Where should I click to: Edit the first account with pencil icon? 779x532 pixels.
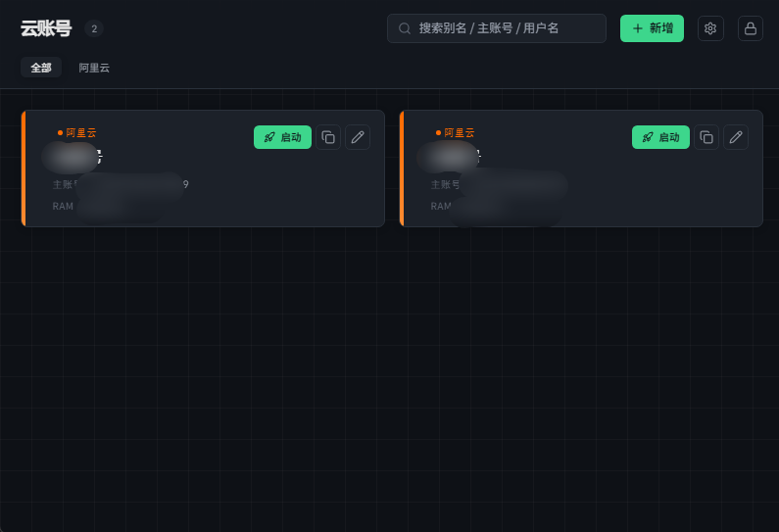click(x=358, y=137)
